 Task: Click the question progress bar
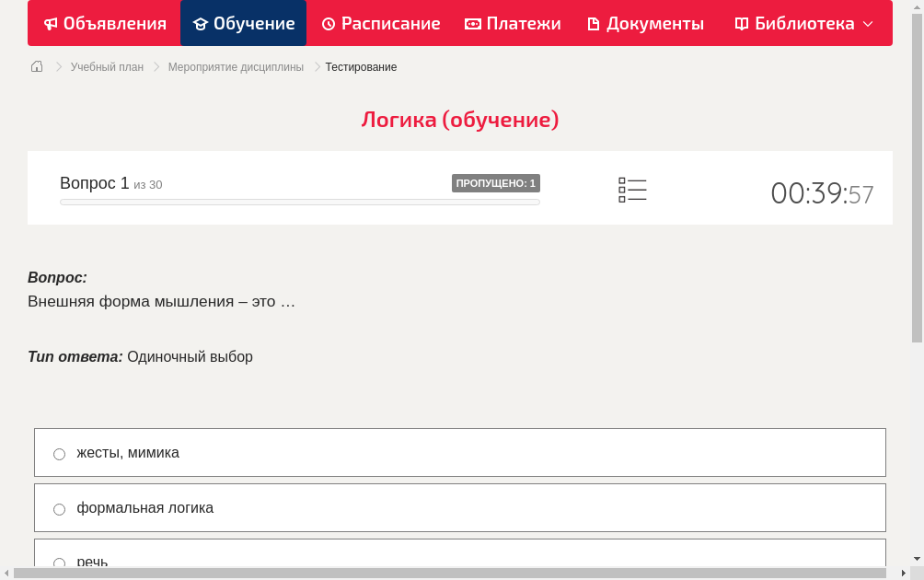pos(299,202)
